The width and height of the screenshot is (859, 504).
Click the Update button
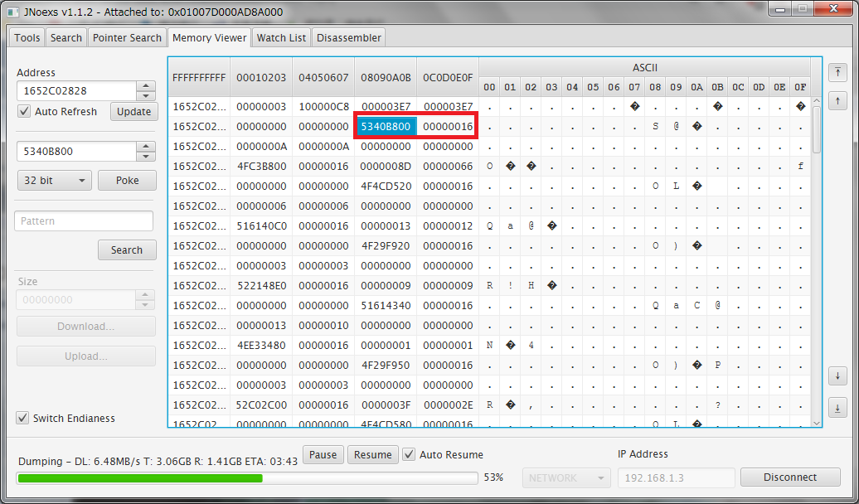coord(133,111)
